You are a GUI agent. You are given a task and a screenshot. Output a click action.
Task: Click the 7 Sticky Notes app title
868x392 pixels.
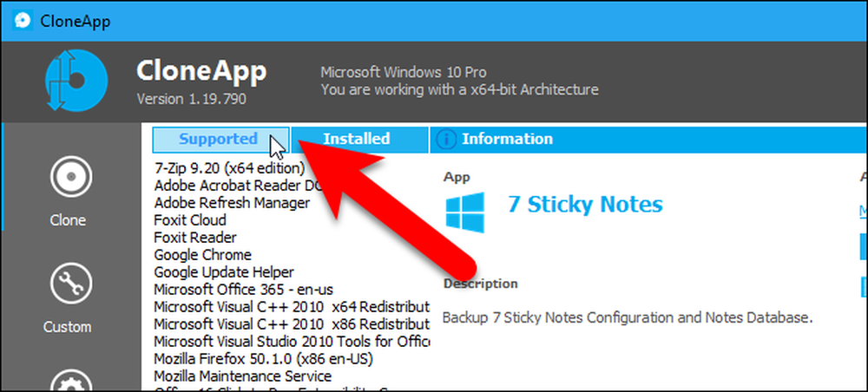click(585, 205)
